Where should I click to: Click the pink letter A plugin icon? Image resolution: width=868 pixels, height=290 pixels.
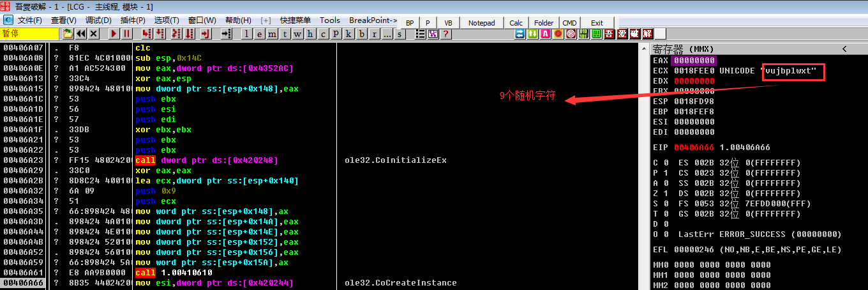(545, 34)
